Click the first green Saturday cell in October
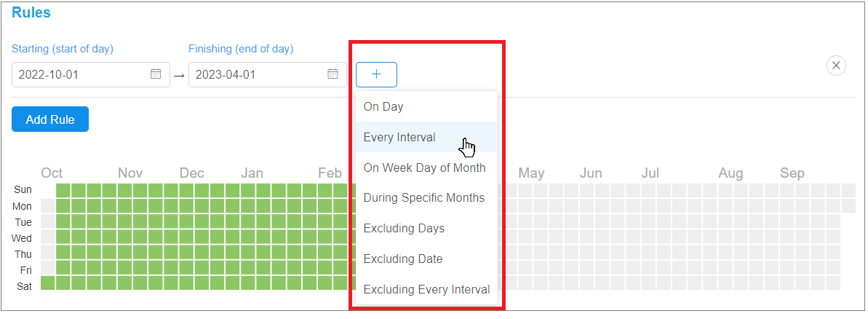Screen dimensions: 868x319 (x=48, y=283)
